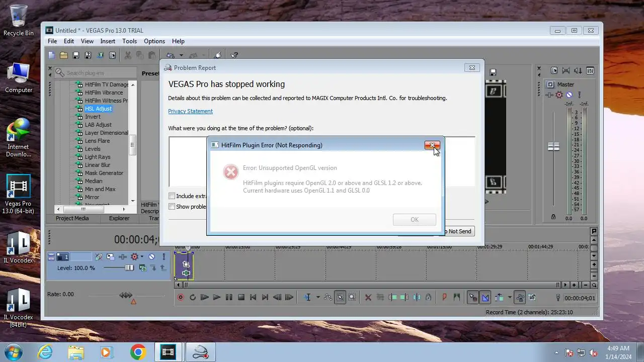
Task: Toggle Show problem checkbox in Problem Report
Action: tap(172, 207)
